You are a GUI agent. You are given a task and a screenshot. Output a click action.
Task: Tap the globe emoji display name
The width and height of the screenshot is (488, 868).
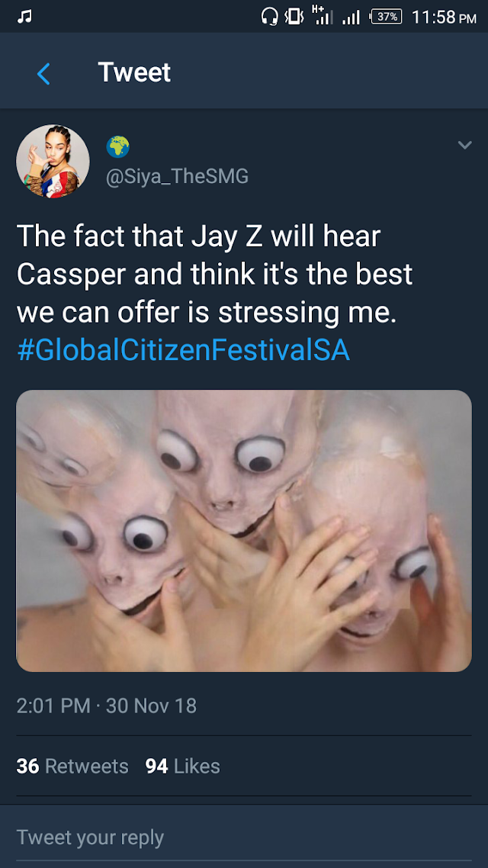tap(118, 146)
